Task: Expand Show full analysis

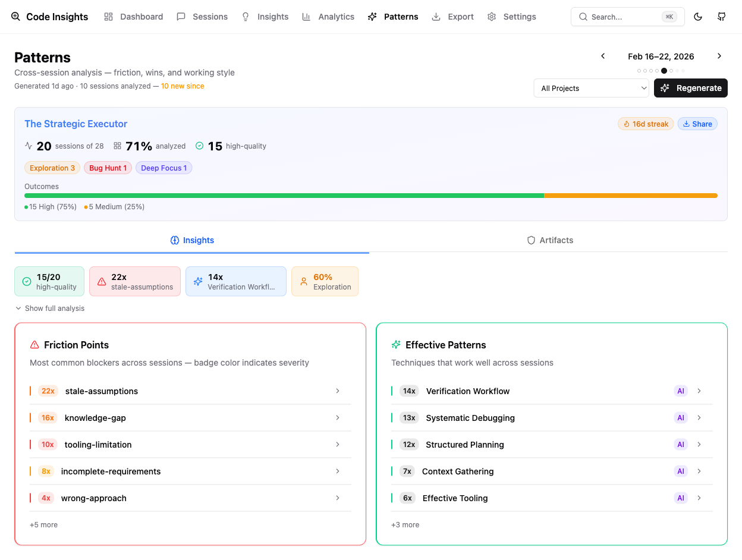Action: 50,309
